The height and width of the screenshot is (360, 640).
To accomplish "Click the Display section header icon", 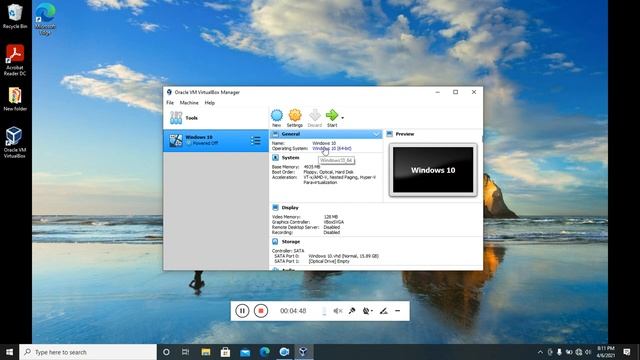I will (276, 207).
